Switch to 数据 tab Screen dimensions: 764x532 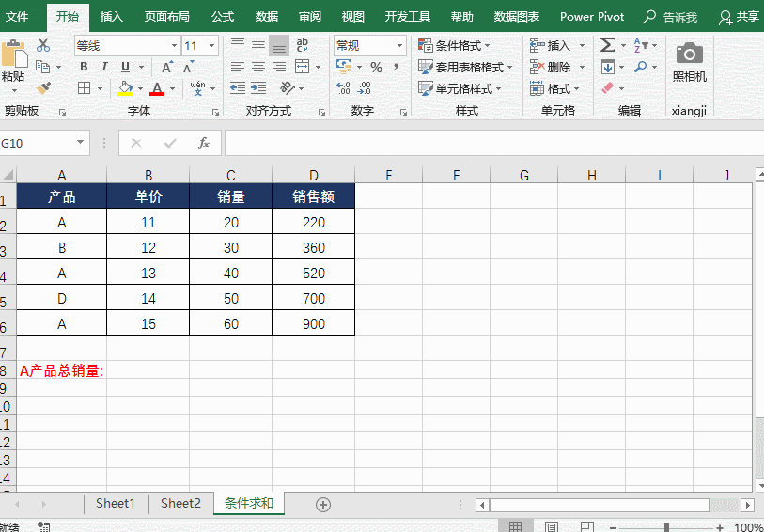pos(267,17)
